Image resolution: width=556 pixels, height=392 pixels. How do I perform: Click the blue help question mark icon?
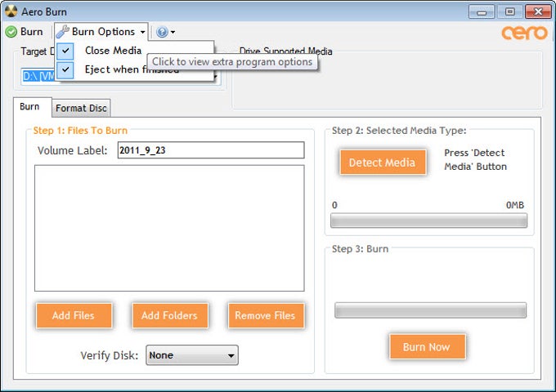162,32
